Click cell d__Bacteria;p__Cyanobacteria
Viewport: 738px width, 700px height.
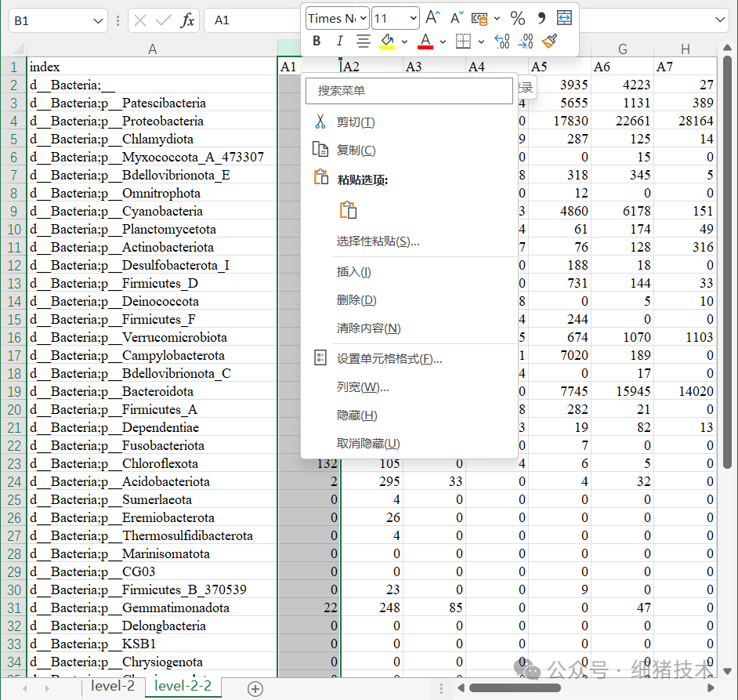pyautogui.click(x=152, y=211)
